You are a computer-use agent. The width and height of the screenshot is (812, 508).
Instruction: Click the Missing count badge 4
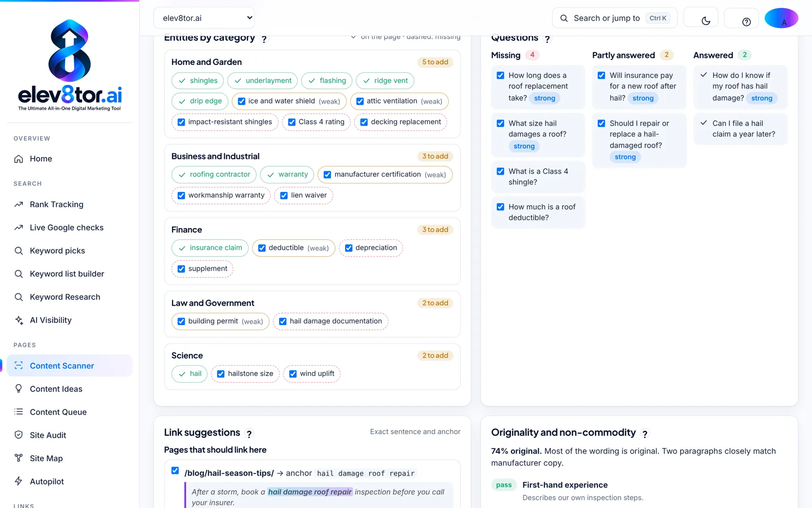click(x=532, y=55)
